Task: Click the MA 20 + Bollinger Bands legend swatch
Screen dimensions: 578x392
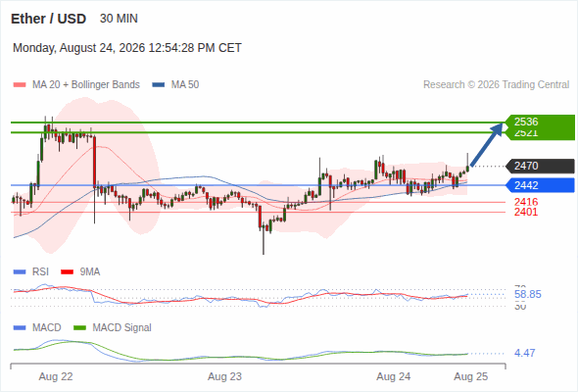Action: [x=20, y=85]
